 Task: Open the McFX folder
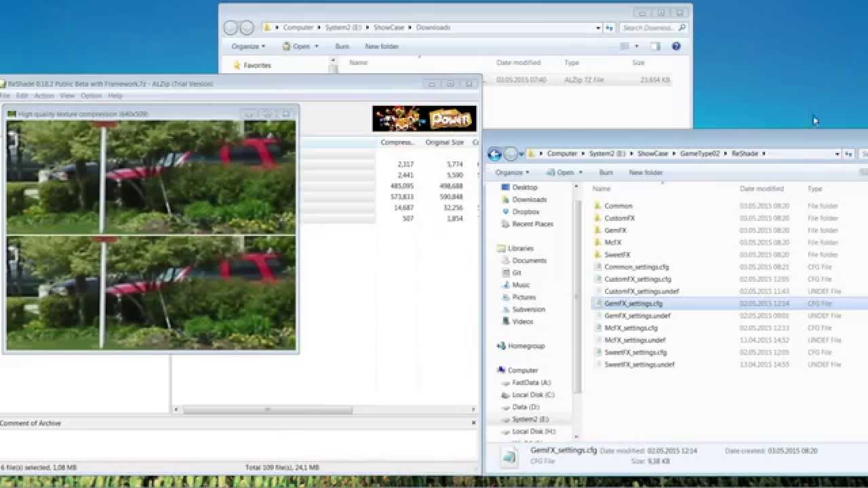pos(612,243)
